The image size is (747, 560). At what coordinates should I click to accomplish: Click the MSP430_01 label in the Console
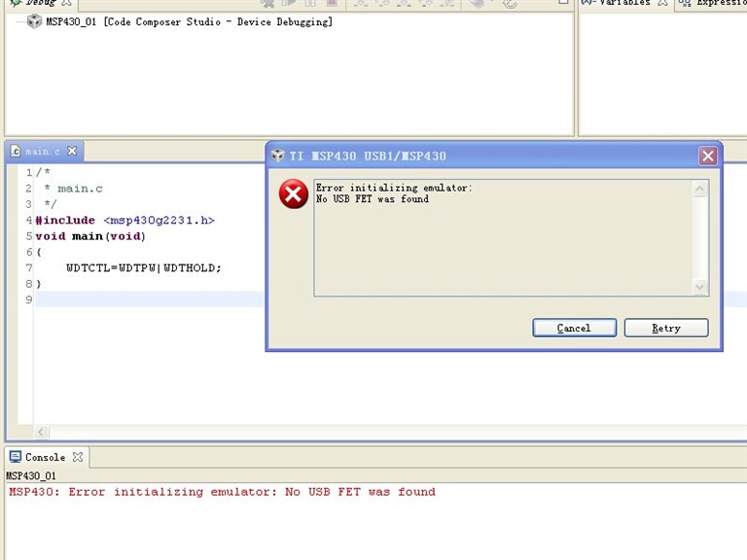[31, 475]
